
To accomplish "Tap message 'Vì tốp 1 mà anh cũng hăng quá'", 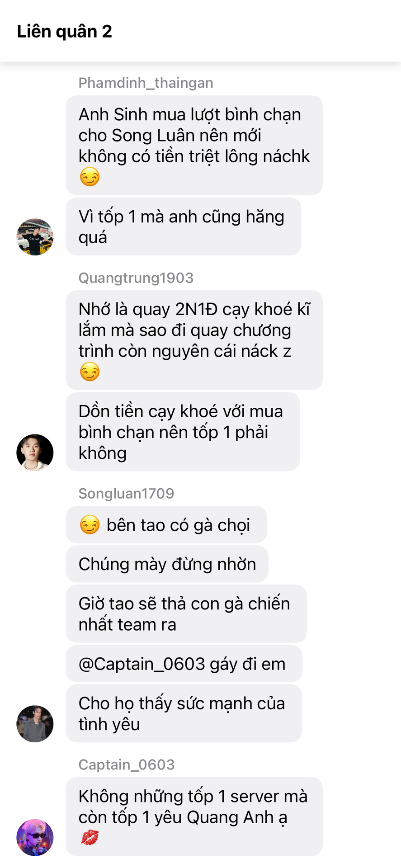I will (184, 226).
